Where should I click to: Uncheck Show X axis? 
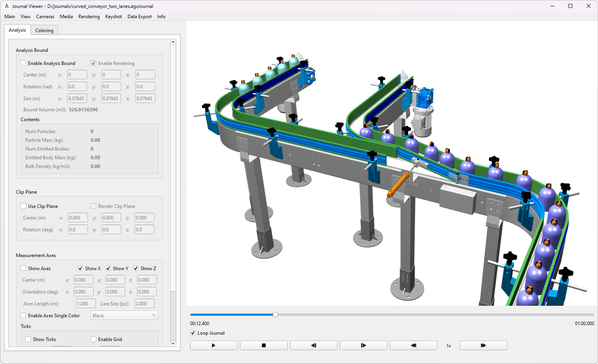[80, 268]
